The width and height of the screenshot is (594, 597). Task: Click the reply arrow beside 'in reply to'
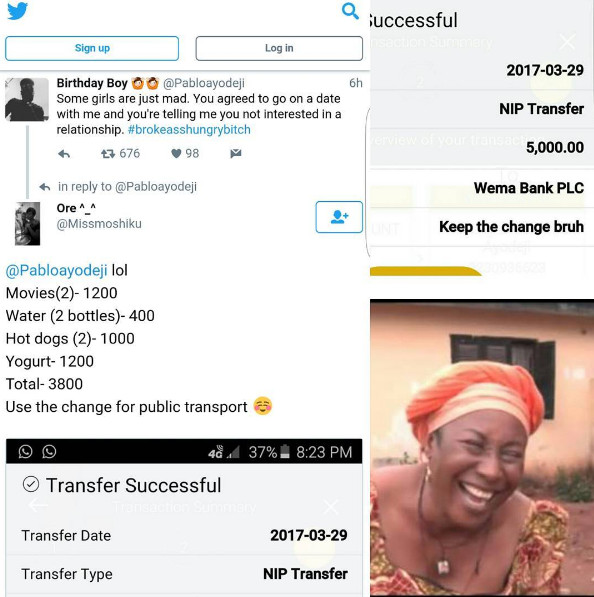(x=45, y=187)
